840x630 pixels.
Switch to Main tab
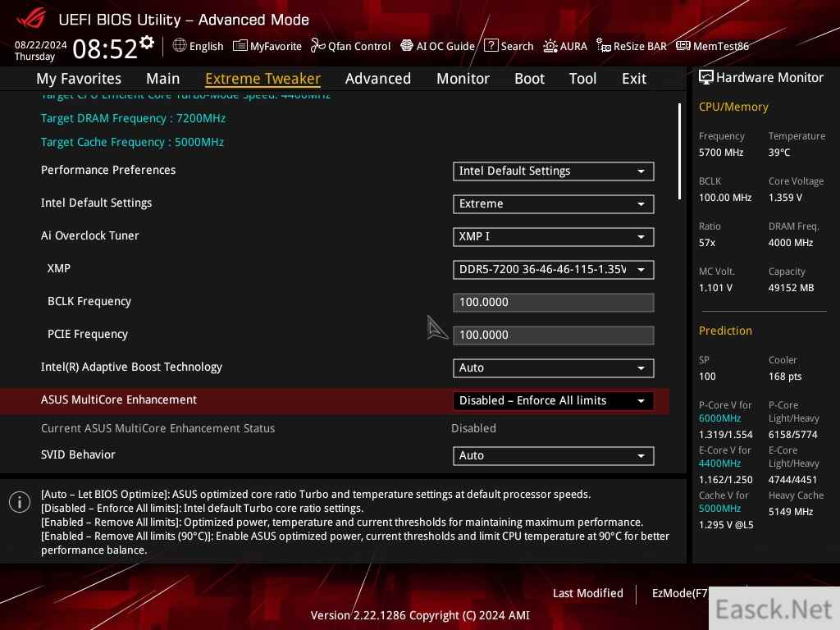pos(163,79)
